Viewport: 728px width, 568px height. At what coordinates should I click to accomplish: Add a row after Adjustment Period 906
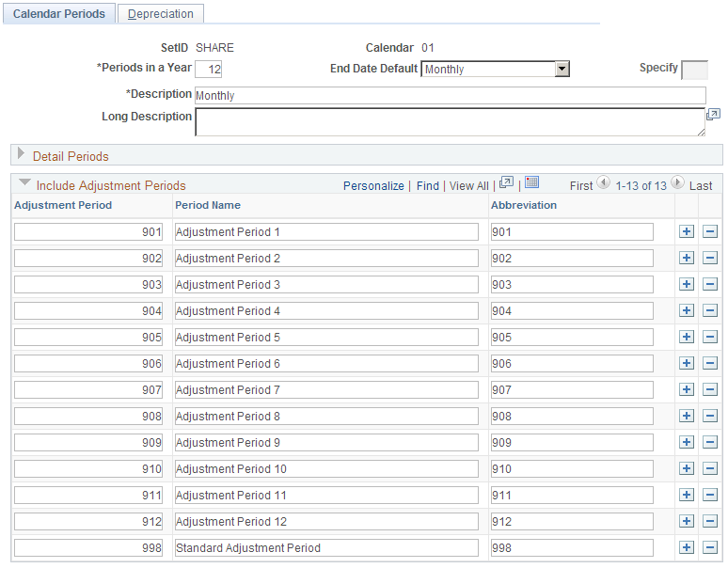(x=687, y=363)
